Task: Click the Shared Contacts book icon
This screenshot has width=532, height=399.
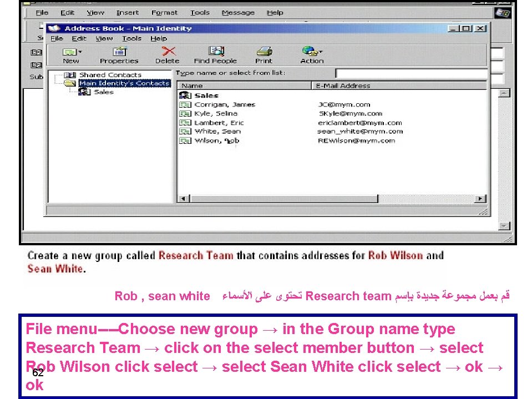Action: pyautogui.click(x=70, y=75)
